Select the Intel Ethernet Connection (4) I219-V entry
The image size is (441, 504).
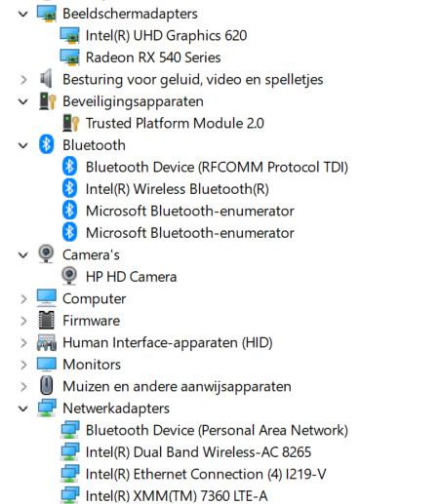(206, 474)
